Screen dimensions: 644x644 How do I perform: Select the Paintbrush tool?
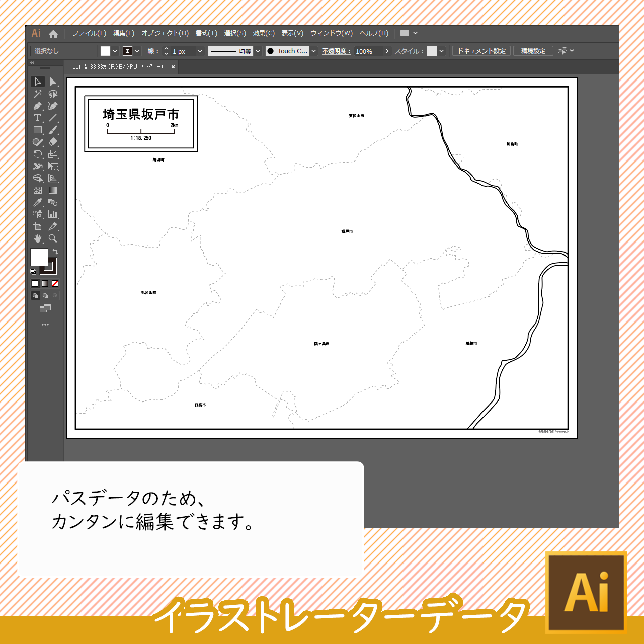[53, 130]
